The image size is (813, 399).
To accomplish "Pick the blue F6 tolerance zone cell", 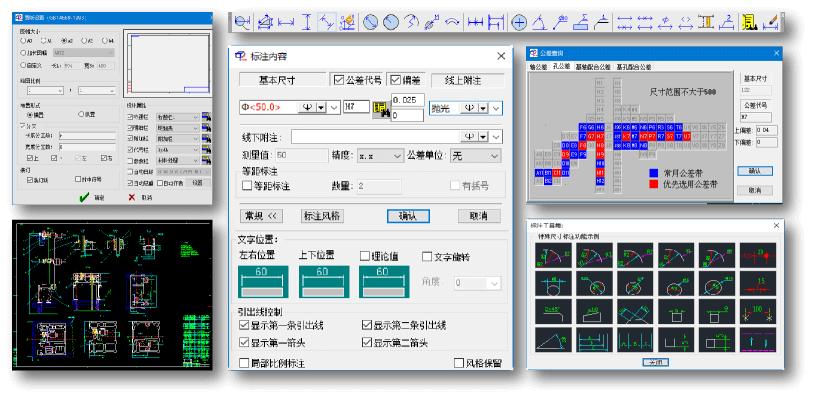I will [582, 127].
